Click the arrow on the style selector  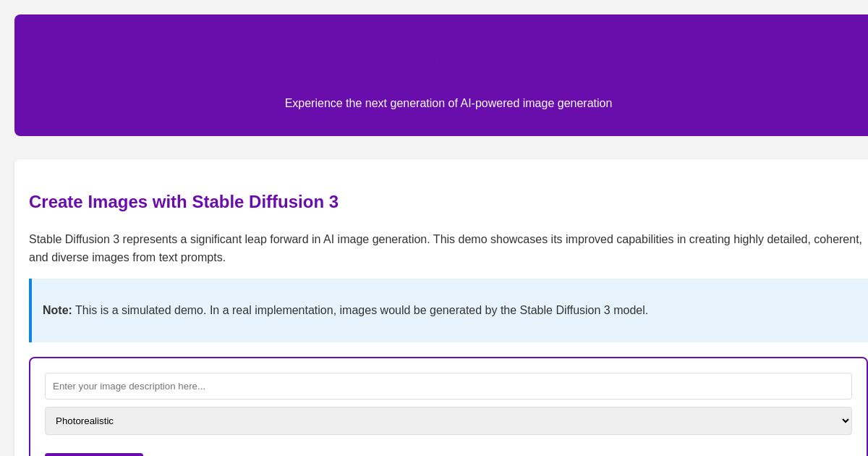[845, 421]
